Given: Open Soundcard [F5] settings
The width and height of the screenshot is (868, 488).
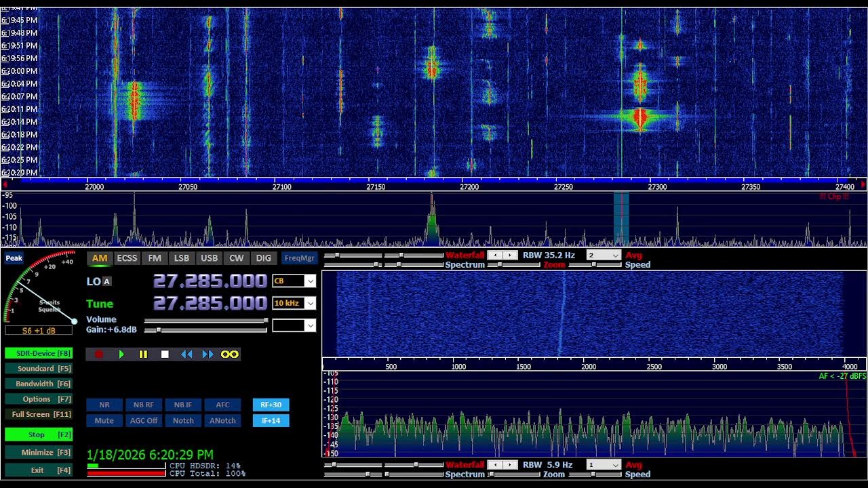Looking at the screenshot, I should point(39,369).
